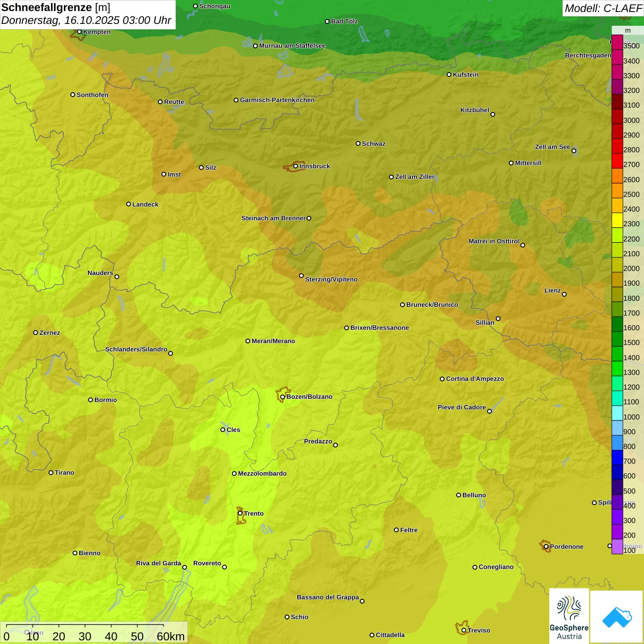
Task: Click the Zell am See location dot
Action: (574, 150)
